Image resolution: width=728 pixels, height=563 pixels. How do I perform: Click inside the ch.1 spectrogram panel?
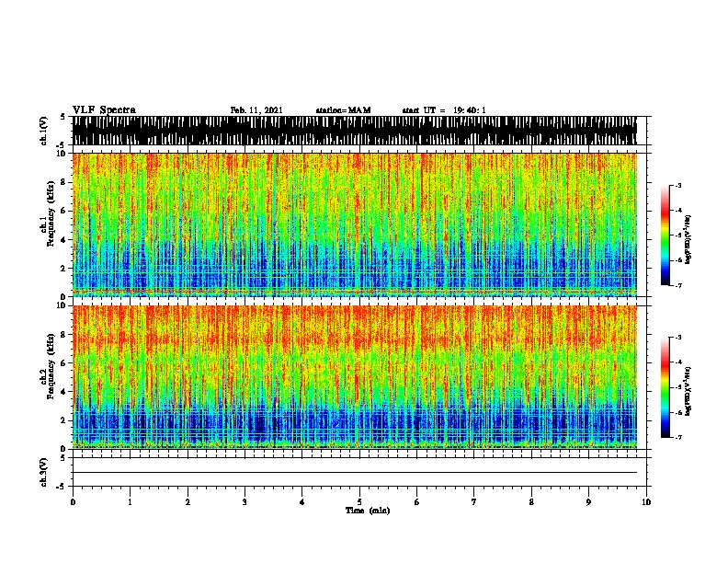click(355, 224)
